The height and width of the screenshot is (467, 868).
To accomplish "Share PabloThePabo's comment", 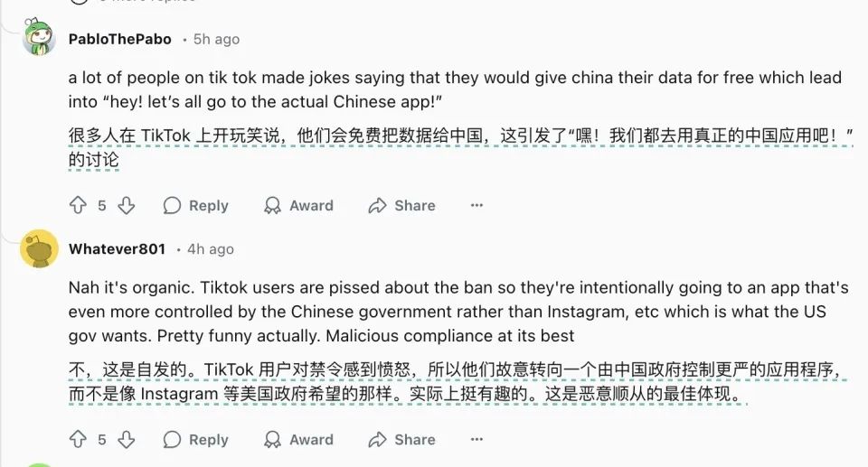I will tap(401, 206).
